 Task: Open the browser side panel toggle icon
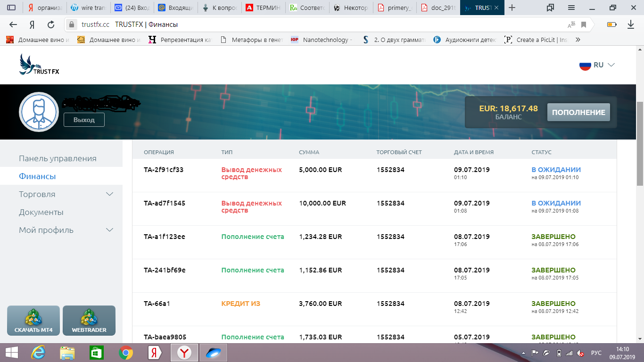pyautogui.click(x=12, y=8)
